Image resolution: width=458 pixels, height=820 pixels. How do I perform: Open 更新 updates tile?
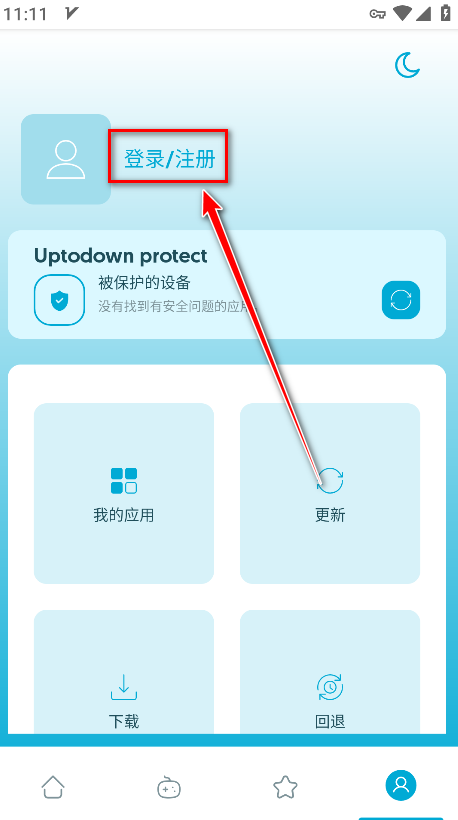330,493
